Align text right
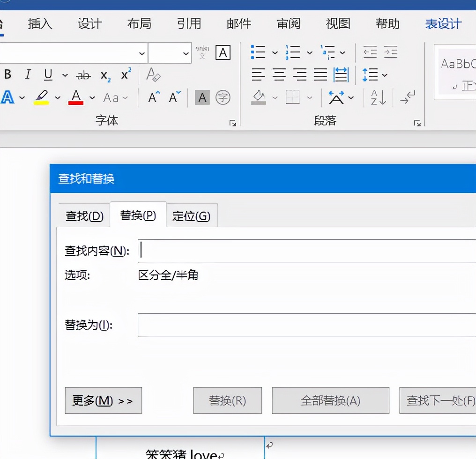476x459 pixels. 300,74
